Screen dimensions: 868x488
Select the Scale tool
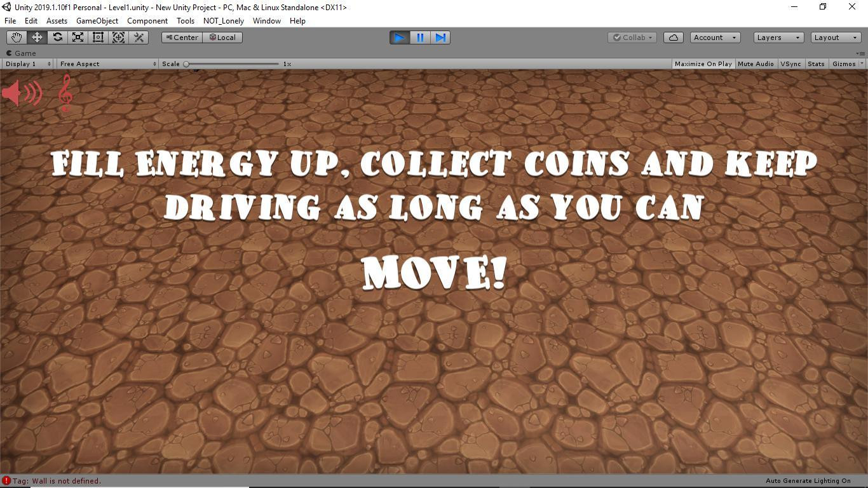(78, 37)
